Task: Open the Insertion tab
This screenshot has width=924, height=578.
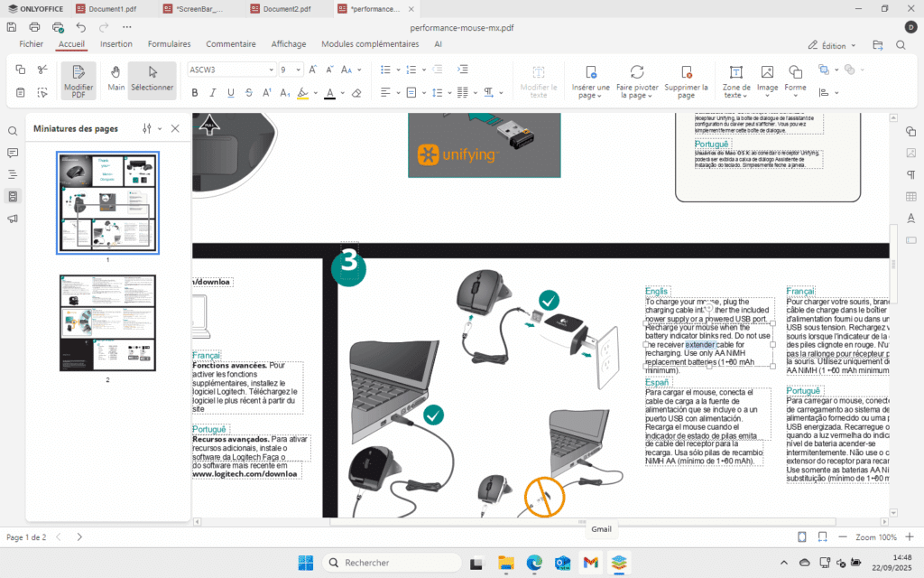Action: point(116,43)
